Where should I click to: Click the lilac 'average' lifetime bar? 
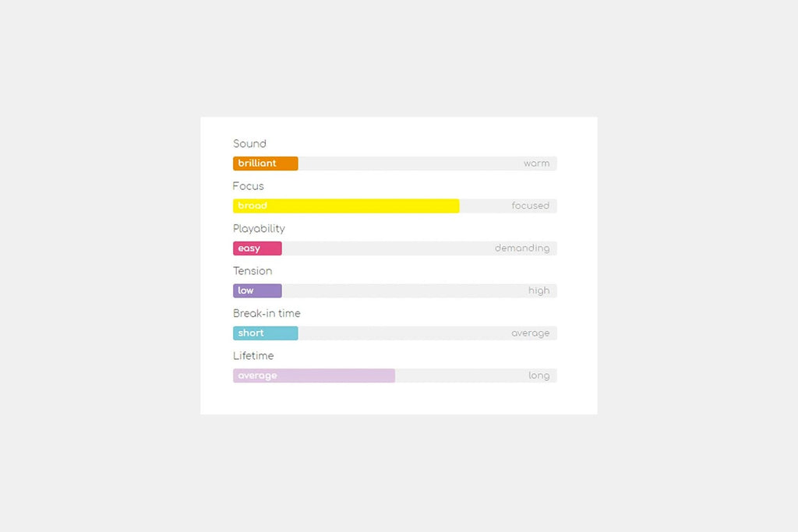[x=314, y=375]
